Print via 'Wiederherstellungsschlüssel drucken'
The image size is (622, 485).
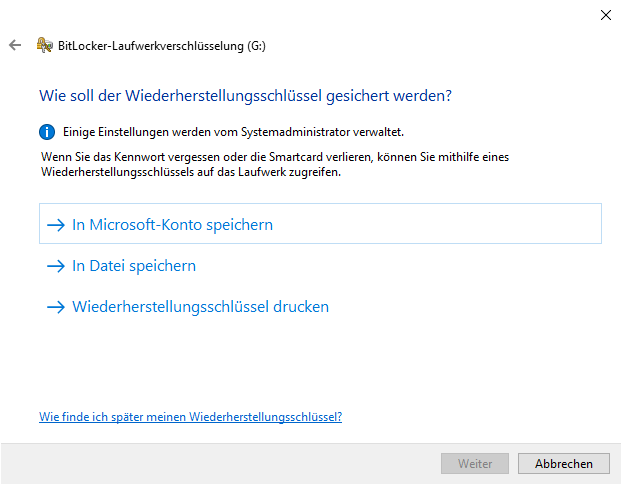coord(200,307)
